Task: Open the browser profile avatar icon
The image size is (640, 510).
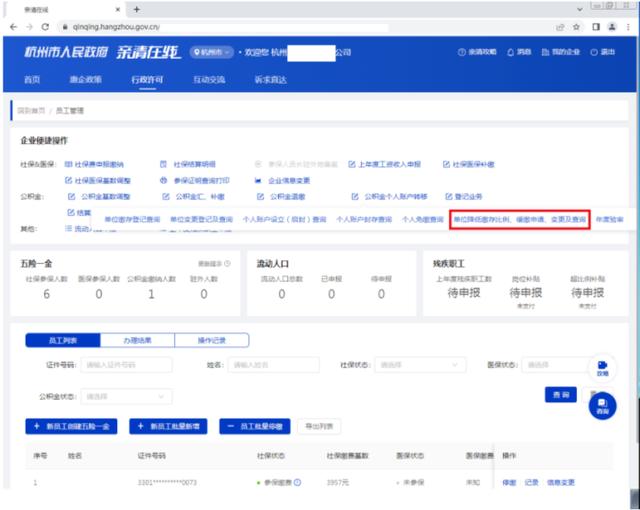Action: [x=612, y=27]
